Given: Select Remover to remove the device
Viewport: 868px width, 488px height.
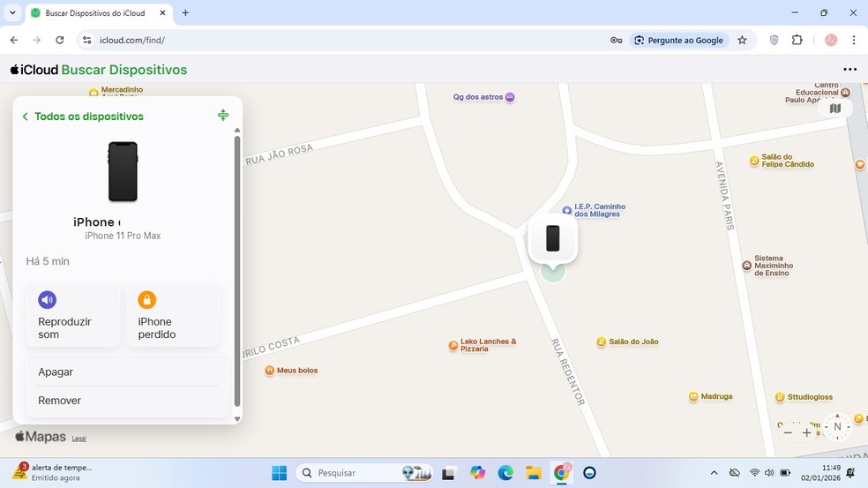Looking at the screenshot, I should pos(128,401).
